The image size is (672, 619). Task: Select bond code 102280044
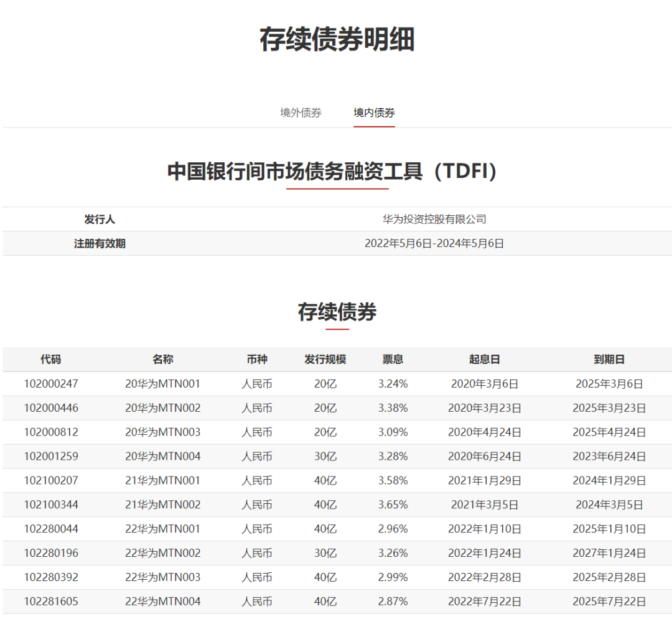coord(51,529)
